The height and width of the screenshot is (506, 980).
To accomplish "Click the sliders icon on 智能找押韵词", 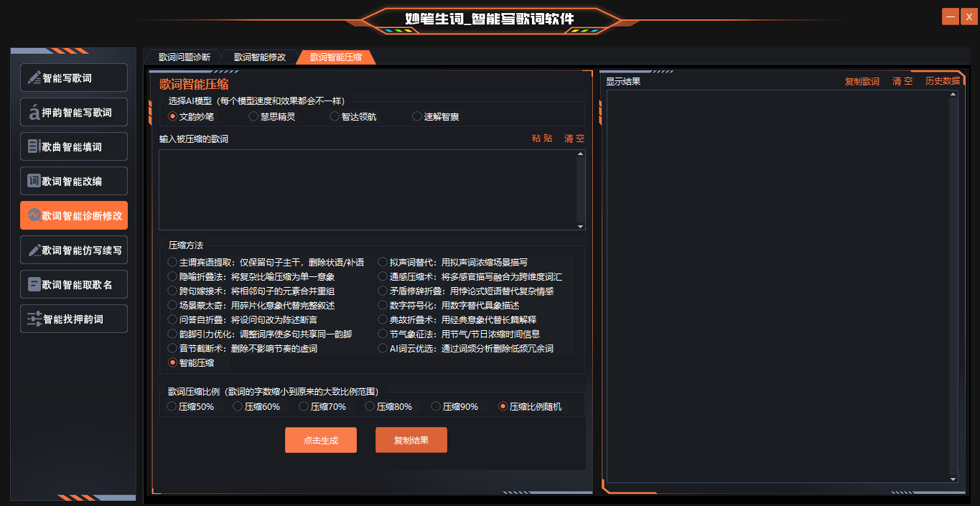I will point(34,319).
